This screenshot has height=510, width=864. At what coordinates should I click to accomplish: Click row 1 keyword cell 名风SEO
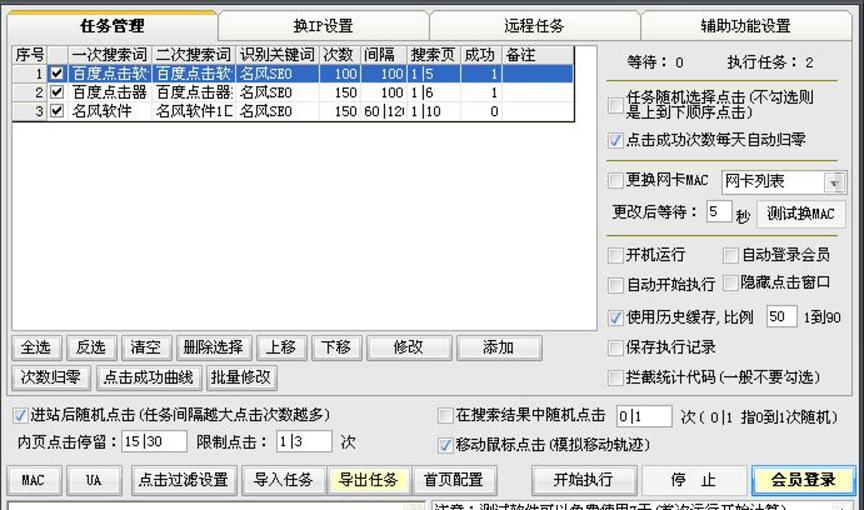point(277,74)
